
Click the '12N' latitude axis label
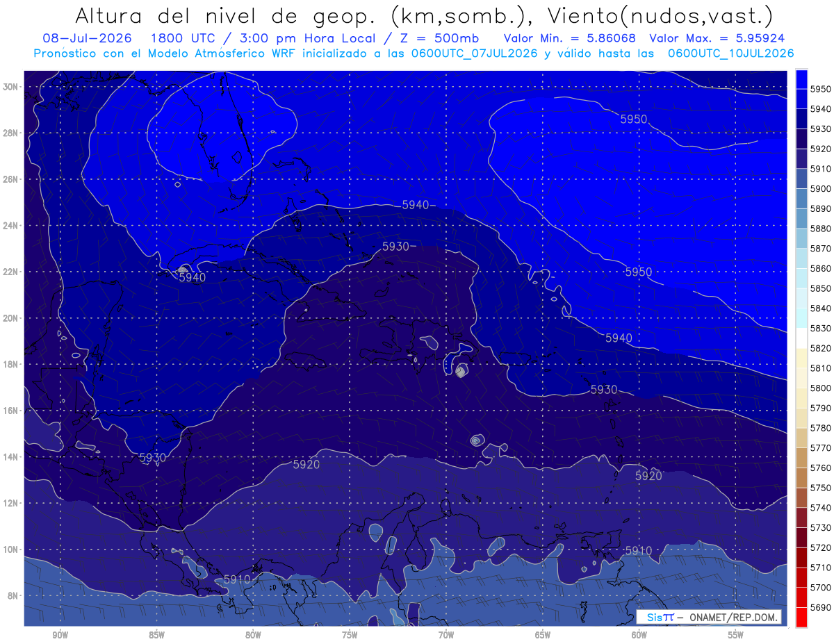11,502
